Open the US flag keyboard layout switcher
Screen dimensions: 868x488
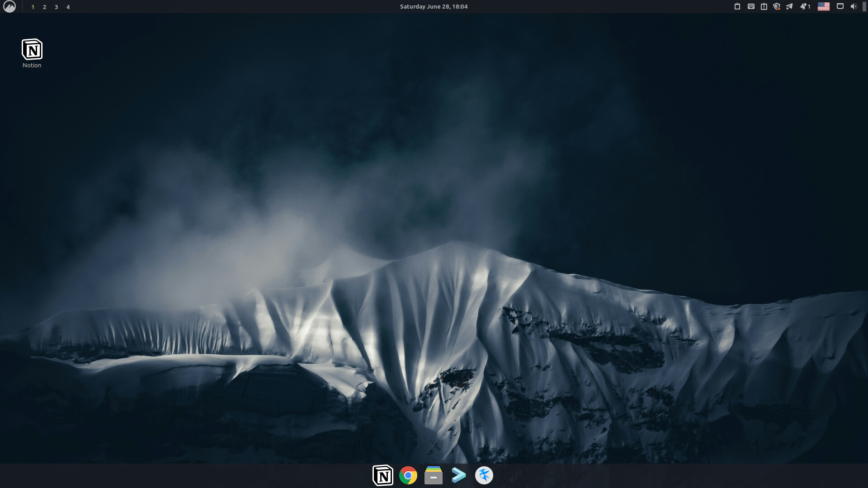(824, 6)
